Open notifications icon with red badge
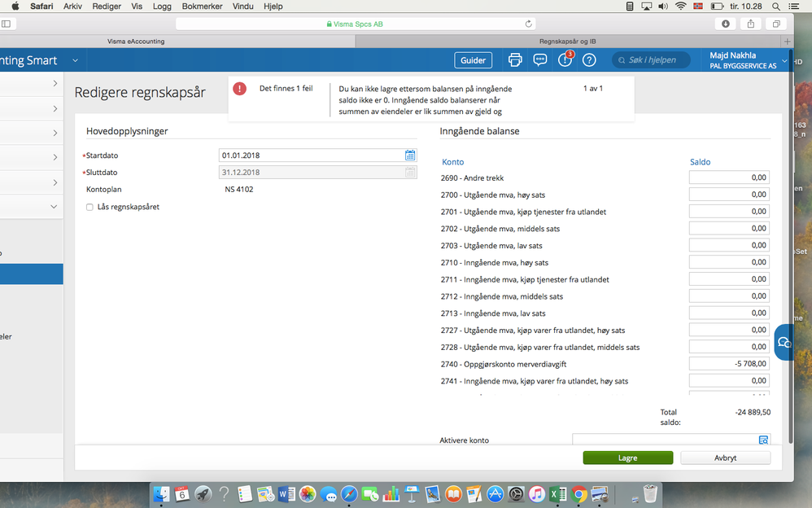Viewport: 812px width, 508px height. [565, 59]
